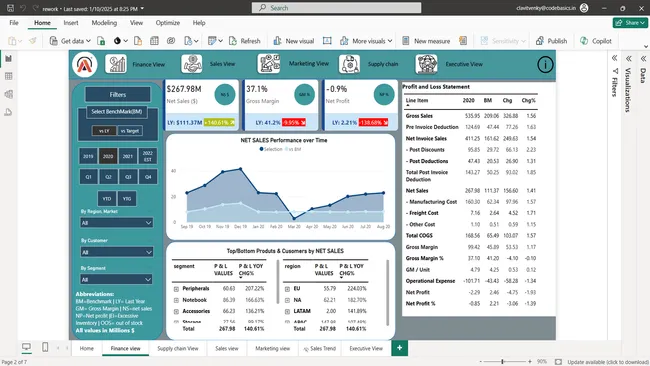Select the 2021 year slicer button

[128, 156]
